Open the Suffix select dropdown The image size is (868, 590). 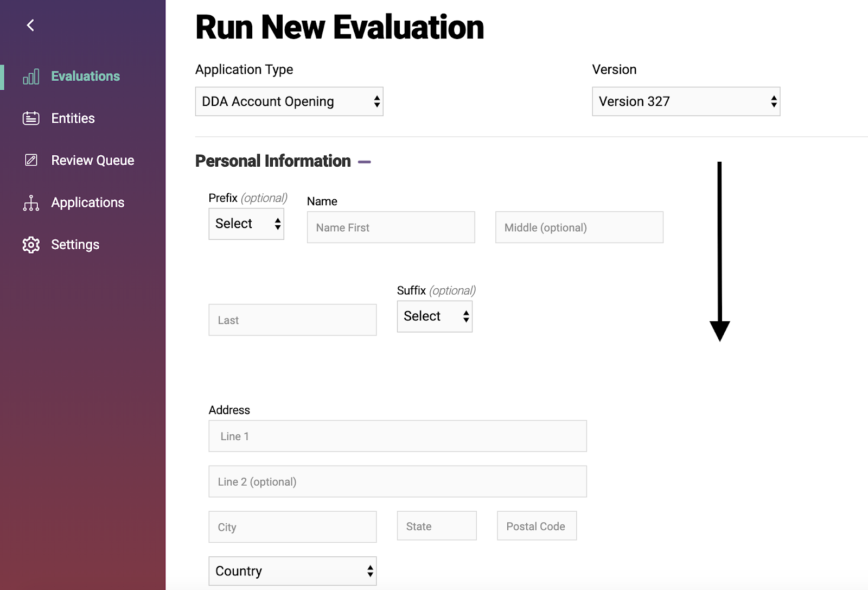[x=435, y=316]
